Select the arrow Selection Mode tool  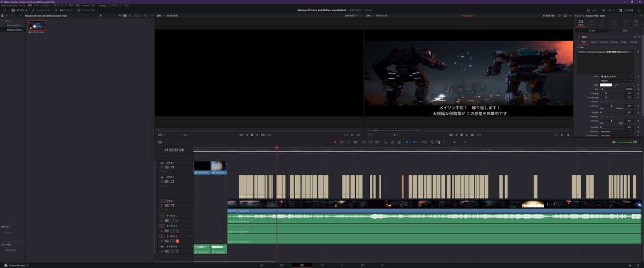(x=335, y=142)
